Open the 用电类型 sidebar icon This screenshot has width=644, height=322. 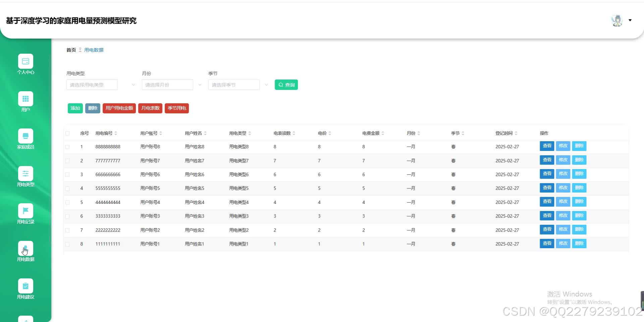(x=25, y=174)
